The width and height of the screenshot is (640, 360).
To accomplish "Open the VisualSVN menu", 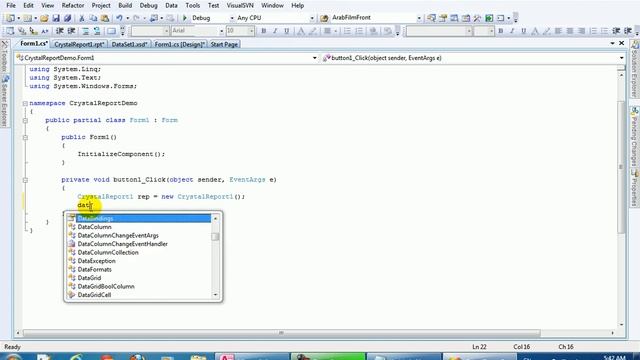I will pos(240,5).
